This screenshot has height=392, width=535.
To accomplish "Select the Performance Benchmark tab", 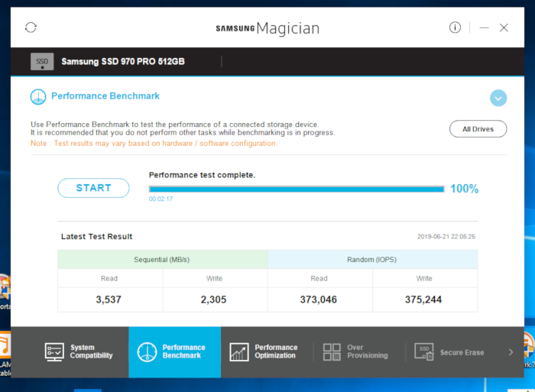I will coord(175,352).
